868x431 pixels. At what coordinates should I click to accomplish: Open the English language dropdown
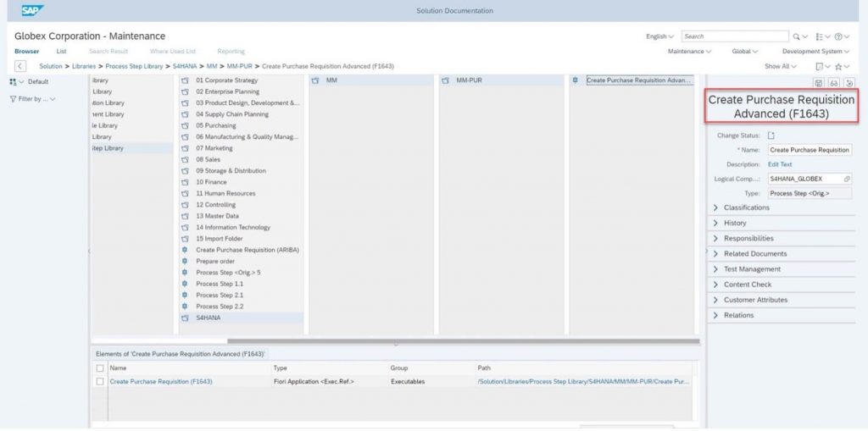[x=659, y=36]
